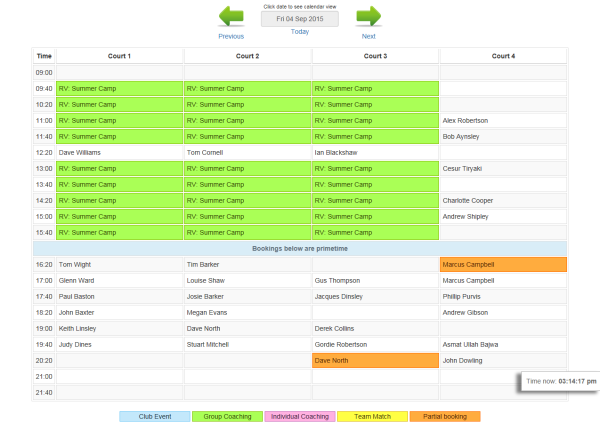The height and width of the screenshot is (431, 600).
Task: Open the calendar via Fri 04 Sep 2015 date
Action: (x=300, y=18)
